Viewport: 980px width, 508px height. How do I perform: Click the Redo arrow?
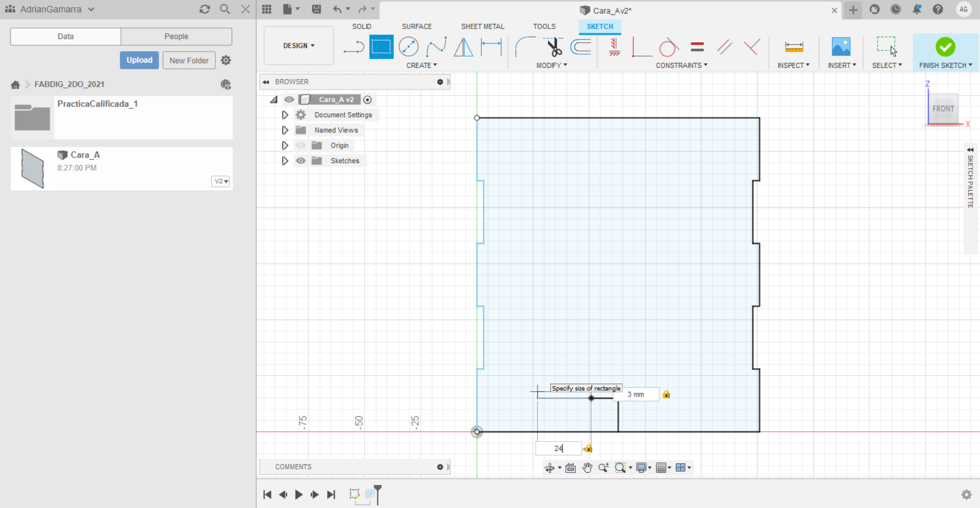point(362,9)
